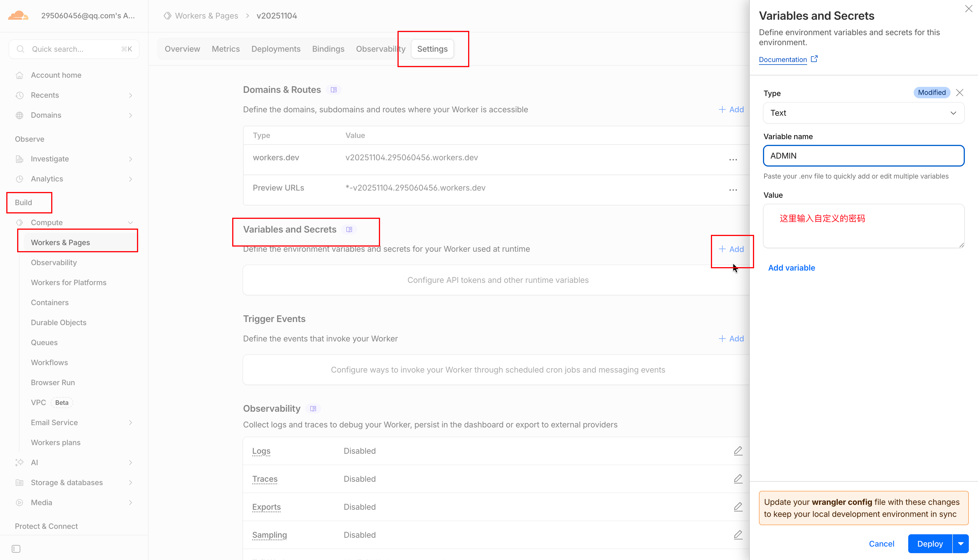Add a variable in Variables and Secrets

[731, 249]
